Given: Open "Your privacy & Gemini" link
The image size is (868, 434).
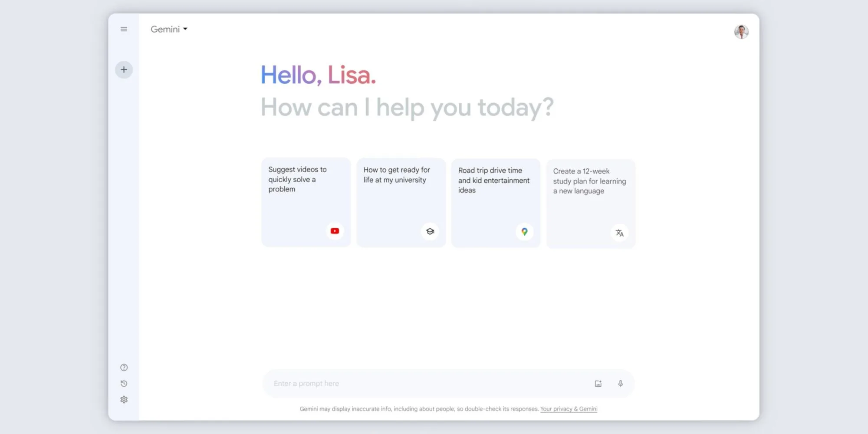Looking at the screenshot, I should 569,409.
